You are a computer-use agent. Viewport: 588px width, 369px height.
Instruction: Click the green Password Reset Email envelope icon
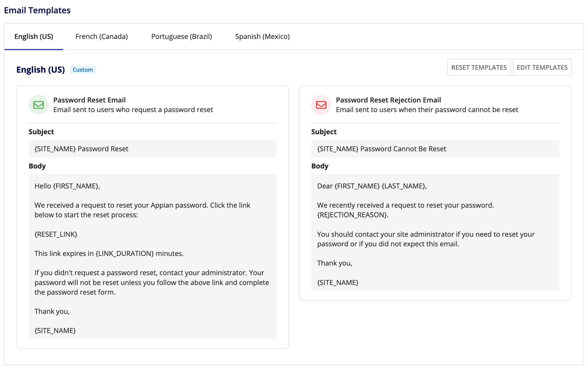click(38, 105)
